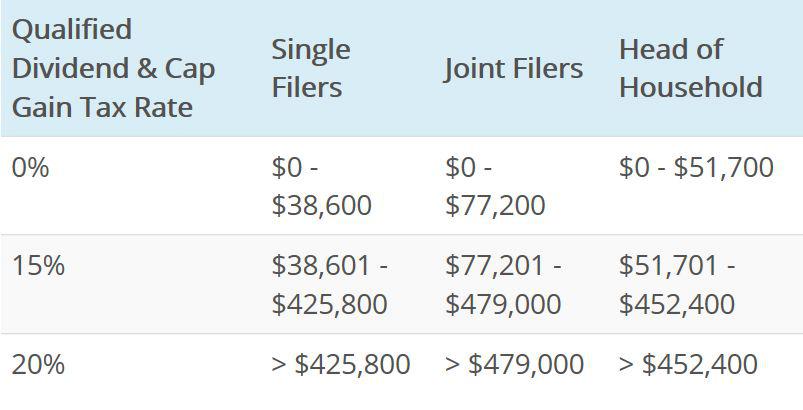
Task: Click the $38,601 - $425,800 cell
Action: (330, 285)
